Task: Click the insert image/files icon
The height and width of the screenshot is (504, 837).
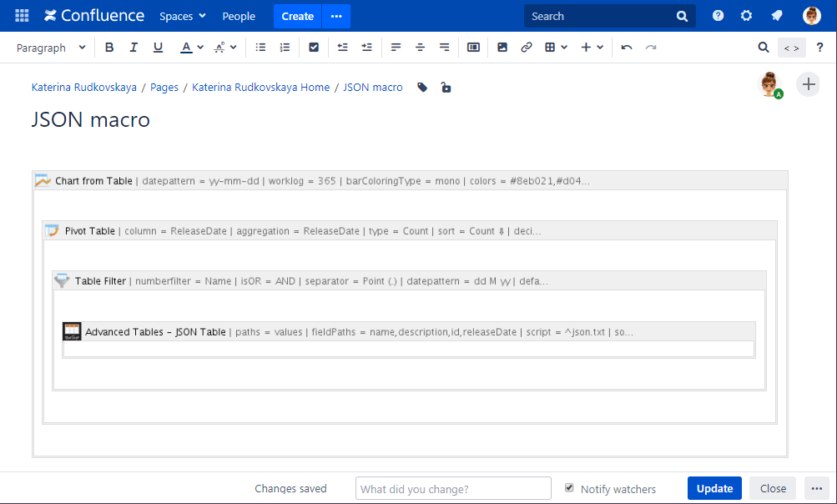Action: 502,48
